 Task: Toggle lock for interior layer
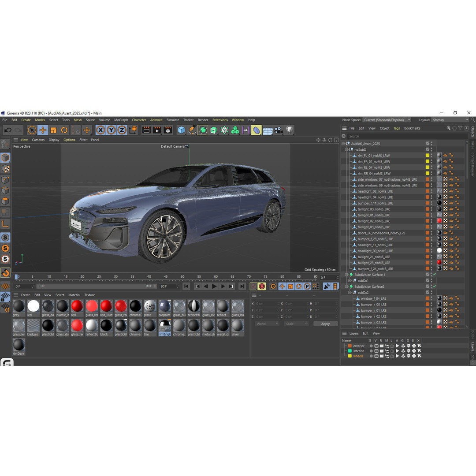click(392, 351)
